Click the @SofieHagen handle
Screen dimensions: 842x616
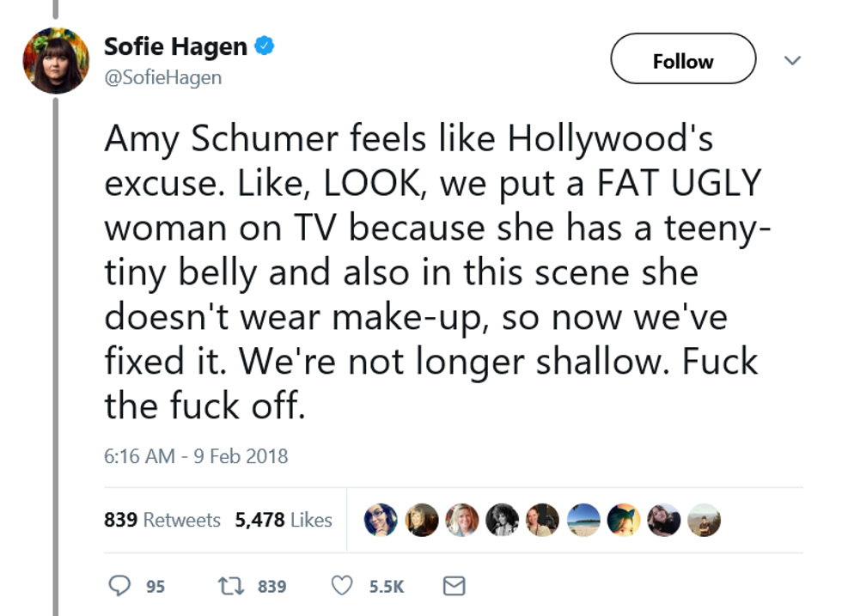point(162,77)
